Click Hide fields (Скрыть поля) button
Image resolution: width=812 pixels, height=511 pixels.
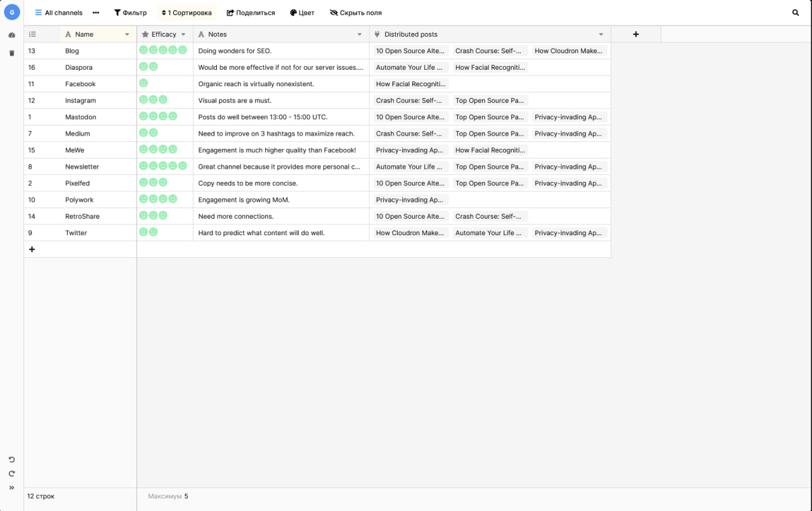tap(355, 13)
